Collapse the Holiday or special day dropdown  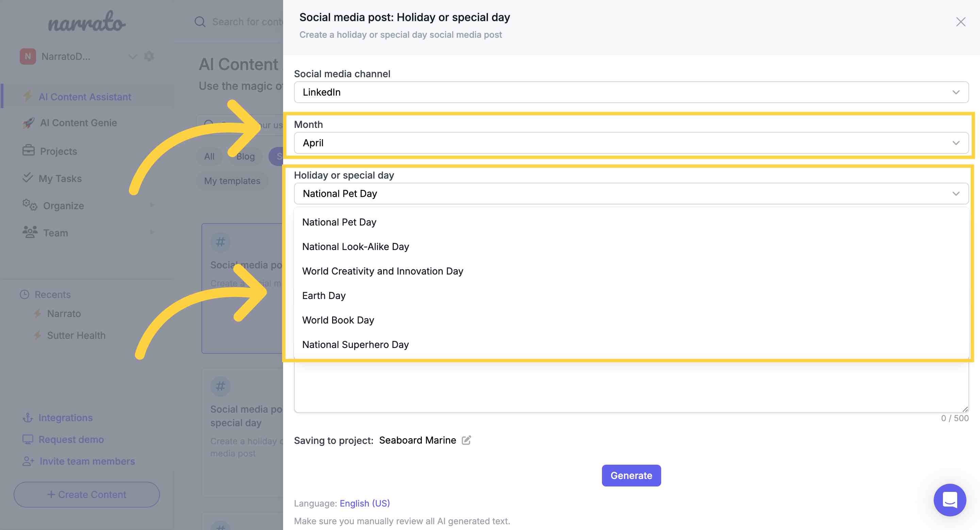(x=631, y=194)
